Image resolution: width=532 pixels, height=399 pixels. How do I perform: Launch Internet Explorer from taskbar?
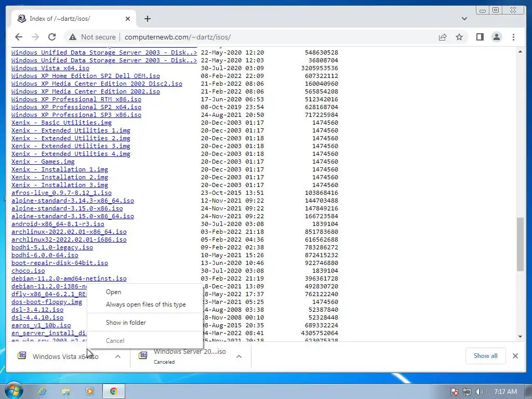coord(42,391)
